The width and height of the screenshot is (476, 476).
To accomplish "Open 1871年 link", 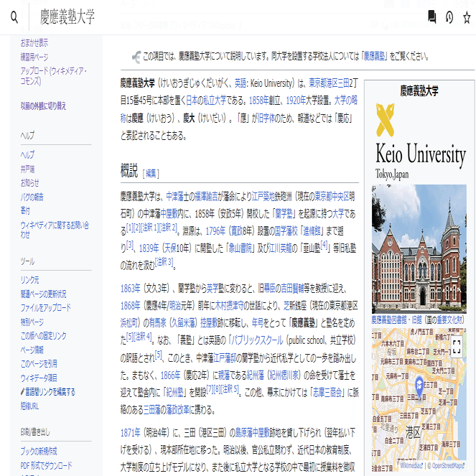I will click(131, 432).
